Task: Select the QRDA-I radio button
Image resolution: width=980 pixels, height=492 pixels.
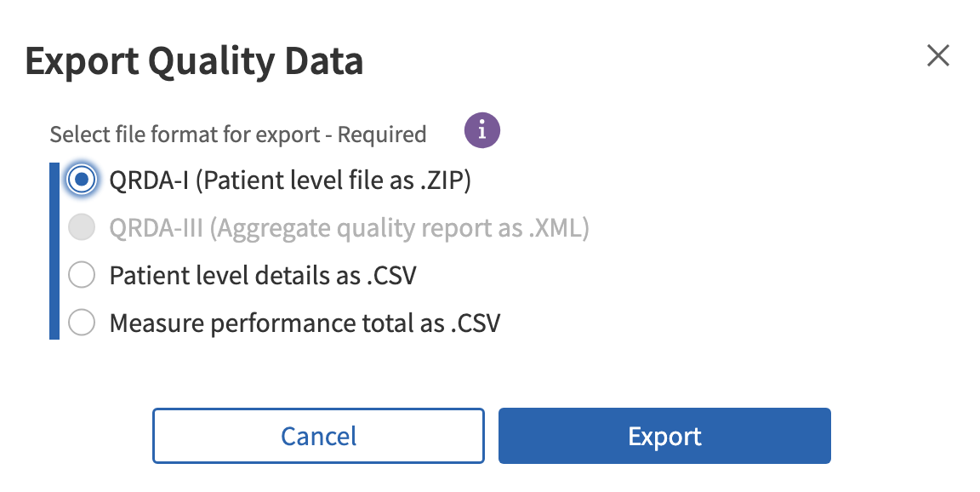Action: [x=82, y=180]
